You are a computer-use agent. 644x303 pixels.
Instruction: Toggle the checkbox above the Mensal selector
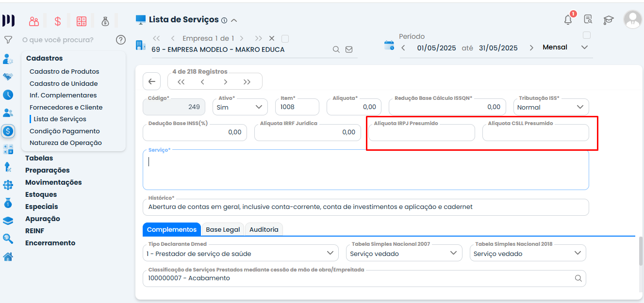[x=587, y=35]
